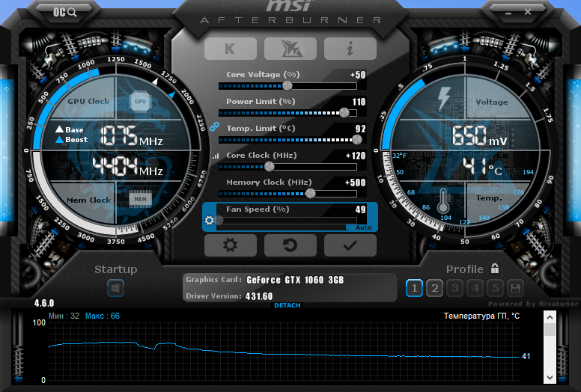Open fan speed gear settings icon
The image size is (581, 392).
point(209,221)
